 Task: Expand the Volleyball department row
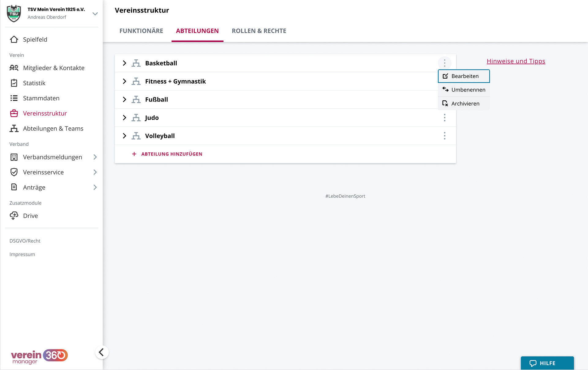point(124,136)
